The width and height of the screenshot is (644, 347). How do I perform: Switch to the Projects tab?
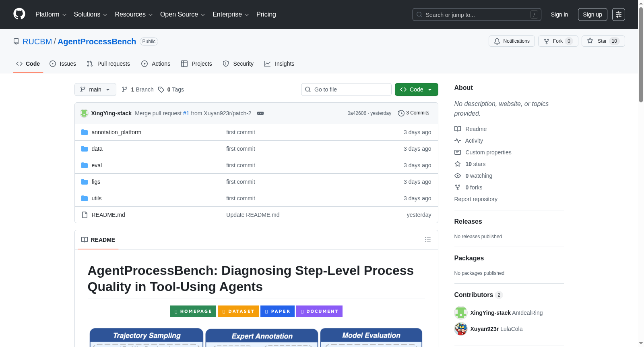coord(196,64)
